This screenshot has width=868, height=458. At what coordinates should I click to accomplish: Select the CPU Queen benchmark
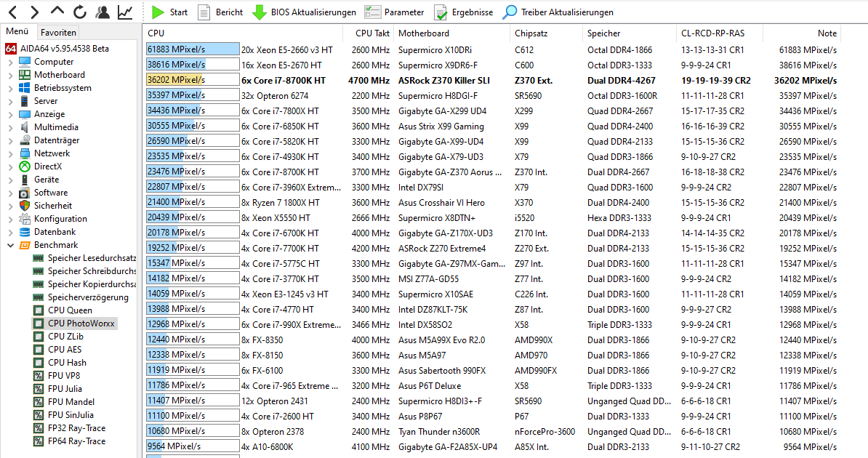[x=71, y=310]
